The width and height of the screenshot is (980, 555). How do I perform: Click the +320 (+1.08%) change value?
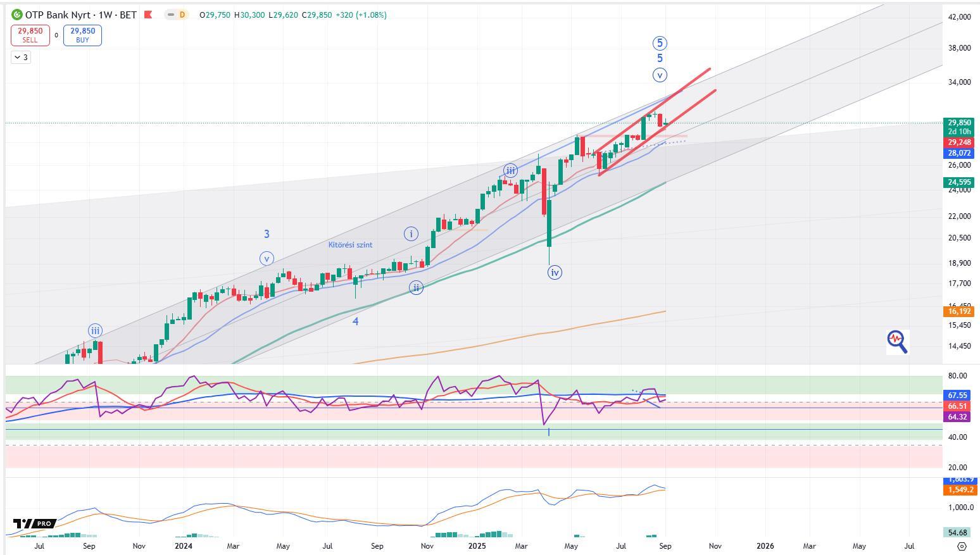coord(361,15)
